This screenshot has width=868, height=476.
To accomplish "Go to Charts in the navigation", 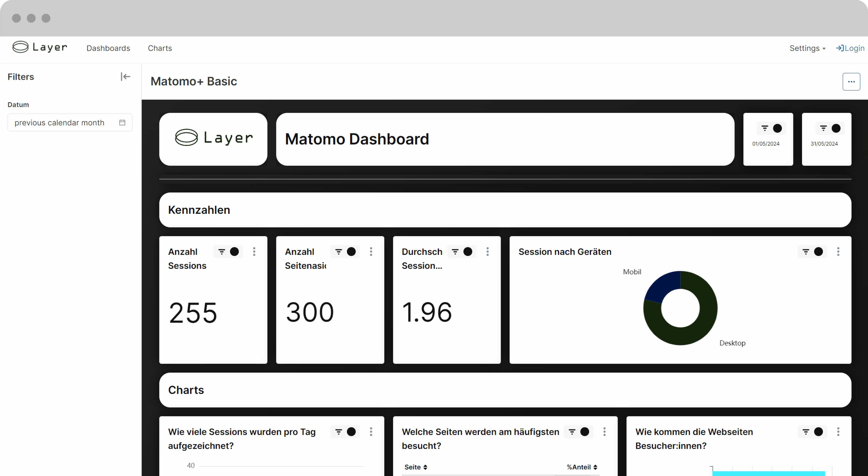I will (160, 48).
